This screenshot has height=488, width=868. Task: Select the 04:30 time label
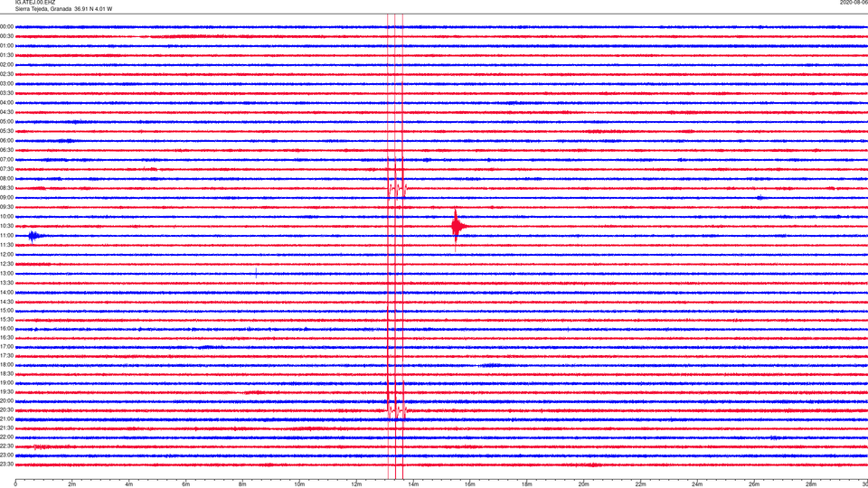[6, 112]
